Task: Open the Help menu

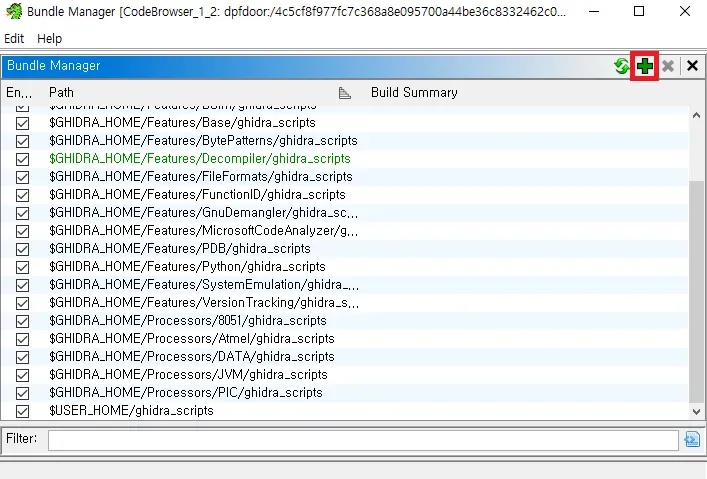Action: tap(50, 39)
